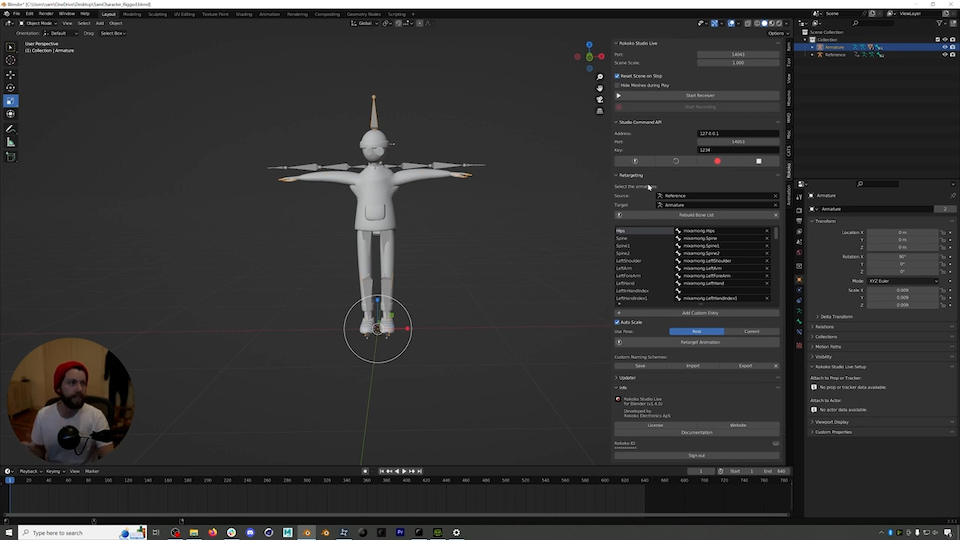The width and height of the screenshot is (960, 540).
Task: Select the Add Cube tool
Action: (10, 157)
